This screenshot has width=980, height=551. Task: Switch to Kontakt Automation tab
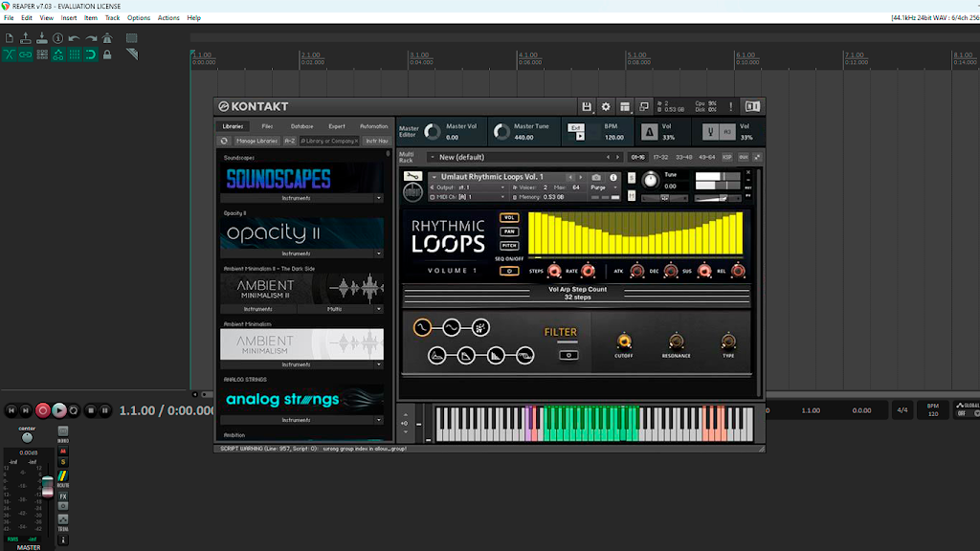click(374, 126)
